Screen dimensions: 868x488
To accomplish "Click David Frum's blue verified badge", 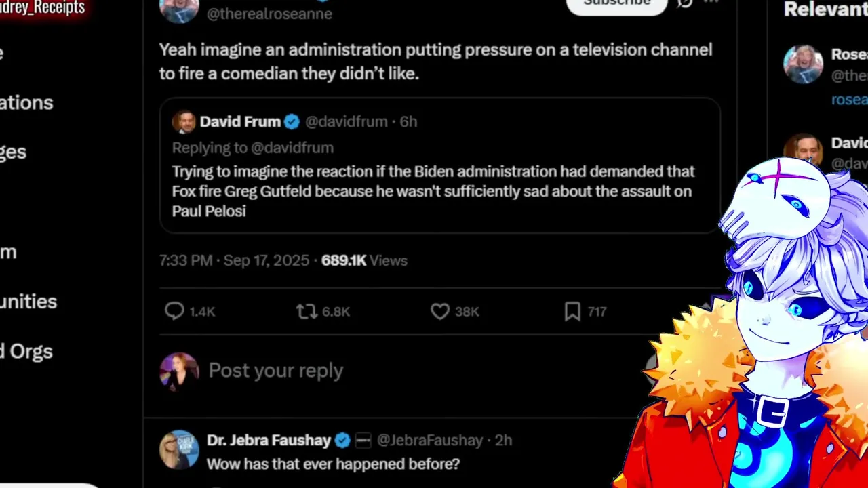I will (292, 122).
